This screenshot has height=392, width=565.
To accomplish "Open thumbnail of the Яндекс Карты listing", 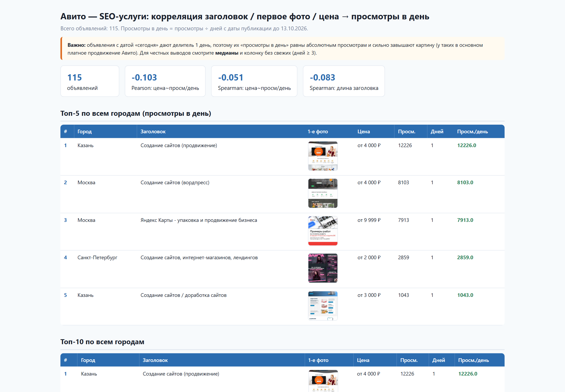I will coord(323,231).
